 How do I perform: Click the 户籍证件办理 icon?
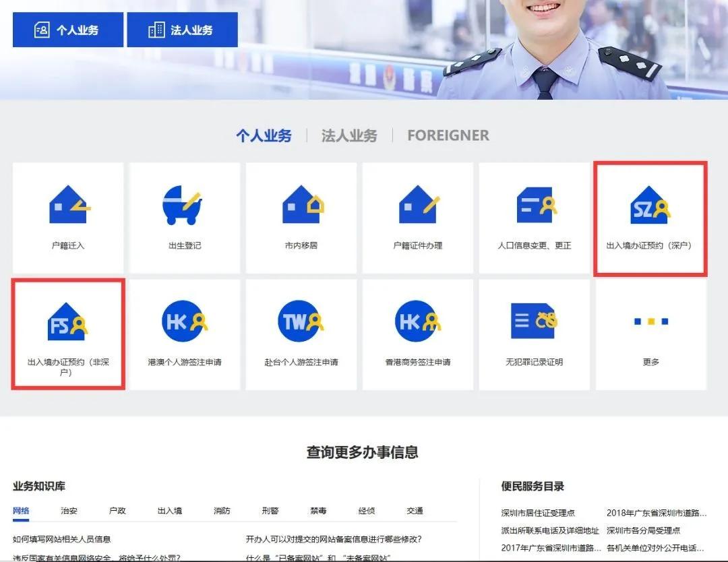[418, 206]
